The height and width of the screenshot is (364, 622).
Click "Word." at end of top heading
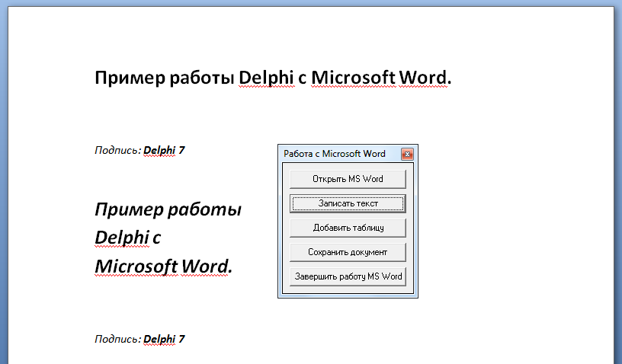425,78
